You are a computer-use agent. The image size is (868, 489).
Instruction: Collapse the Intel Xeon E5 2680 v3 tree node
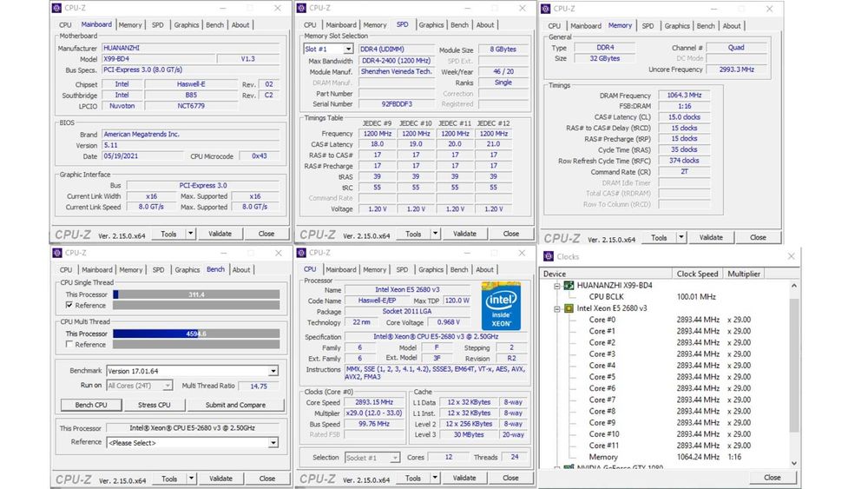[x=557, y=309]
